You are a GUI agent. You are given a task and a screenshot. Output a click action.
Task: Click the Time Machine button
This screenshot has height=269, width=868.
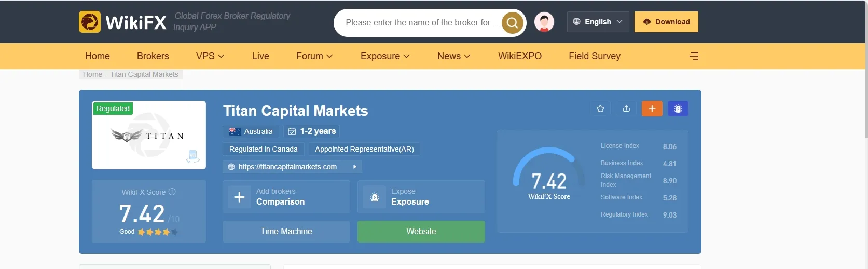(286, 232)
